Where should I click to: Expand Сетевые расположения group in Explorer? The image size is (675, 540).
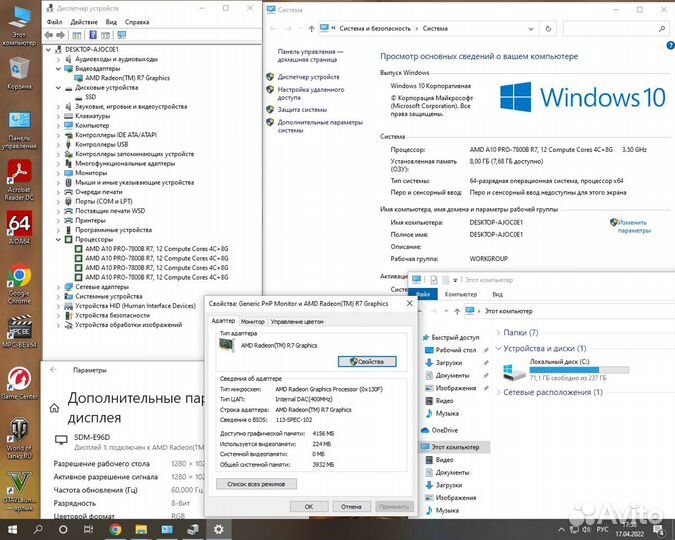click(x=499, y=392)
